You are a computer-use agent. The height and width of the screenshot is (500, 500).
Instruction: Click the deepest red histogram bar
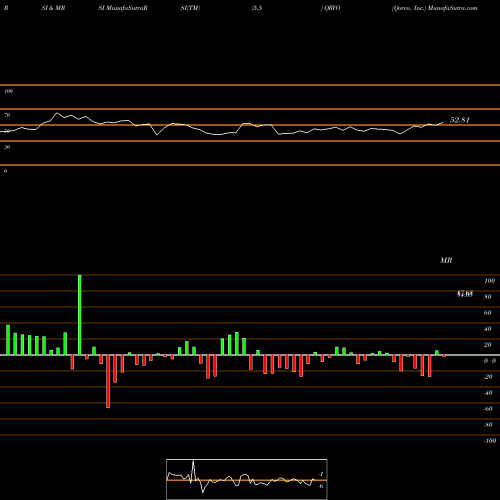click(108, 381)
